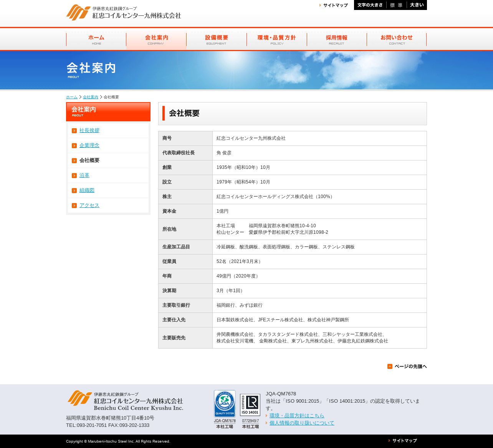Open アクセス in the sidebar menu

pyautogui.click(x=89, y=205)
